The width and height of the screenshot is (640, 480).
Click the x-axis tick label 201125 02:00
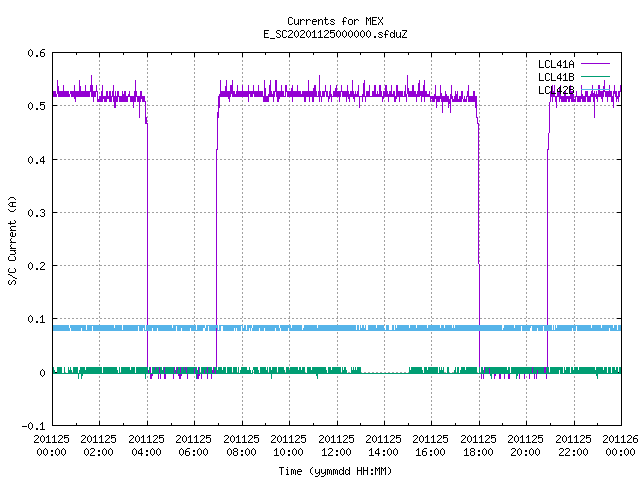click(x=98, y=445)
